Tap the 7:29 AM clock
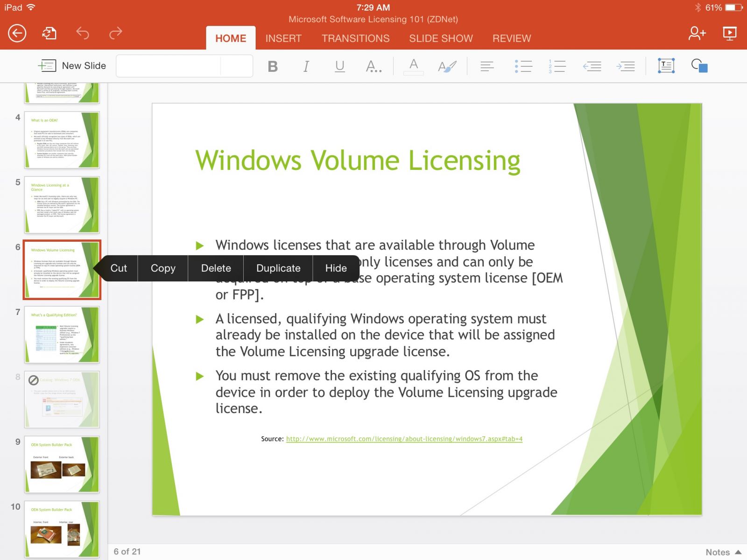 tap(373, 7)
